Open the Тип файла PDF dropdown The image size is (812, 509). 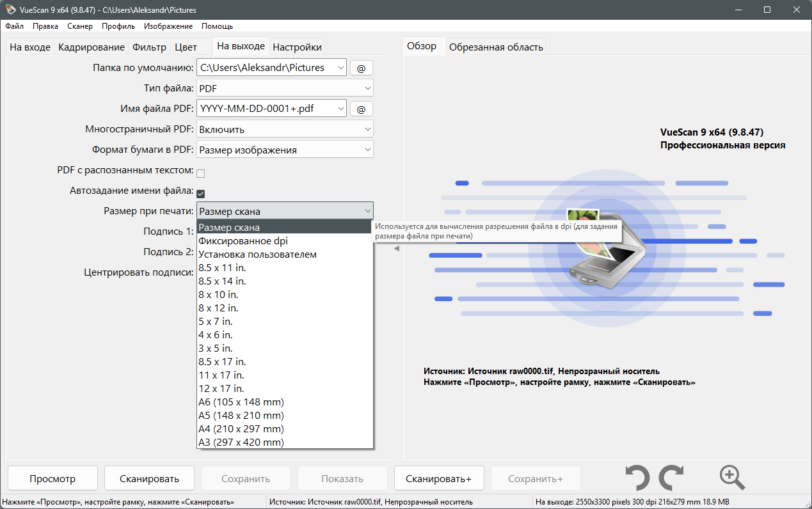[285, 88]
